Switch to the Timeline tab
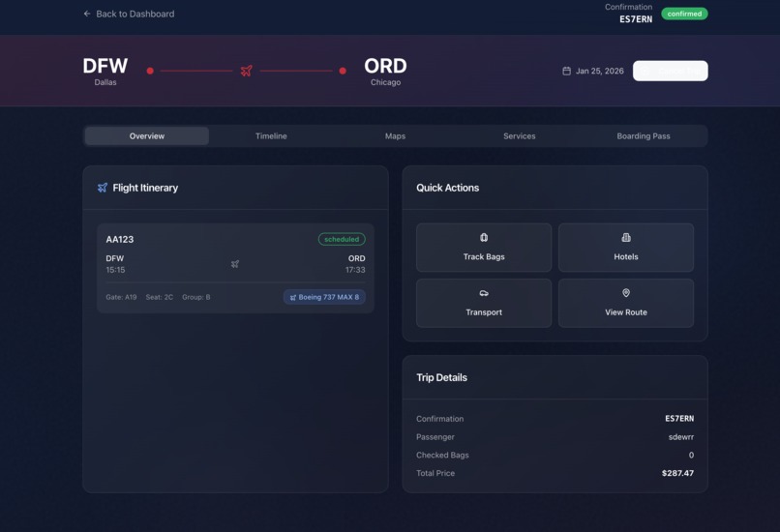 271,135
